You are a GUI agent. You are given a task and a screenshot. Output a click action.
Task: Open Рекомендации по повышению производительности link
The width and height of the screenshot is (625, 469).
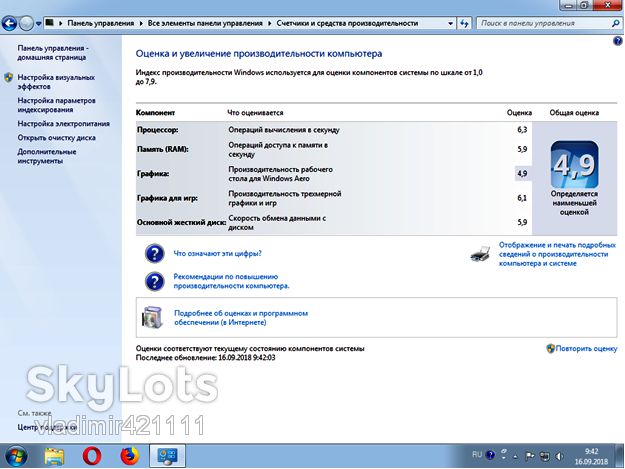231,281
